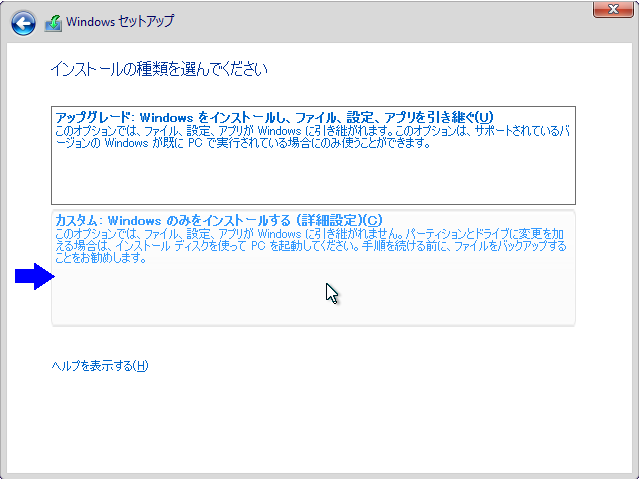The image size is (640, 479).
Task: Click the Windows セットアップ title text
Action: [120, 21]
